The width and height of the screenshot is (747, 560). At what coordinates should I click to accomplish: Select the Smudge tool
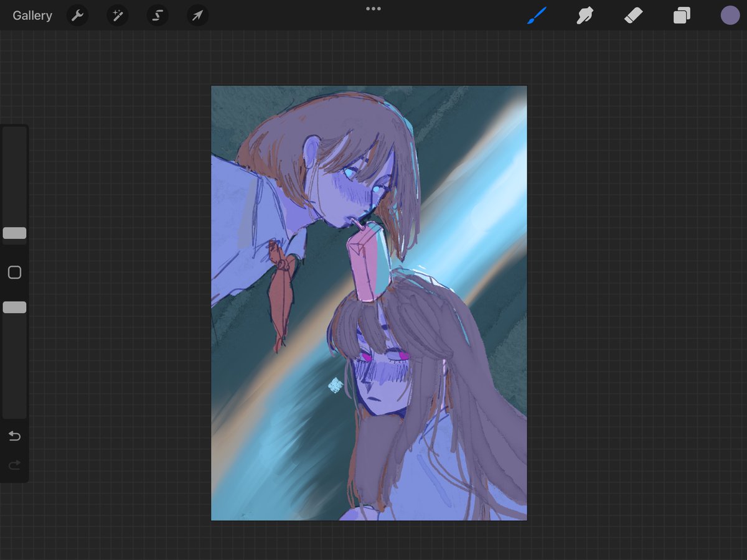pyautogui.click(x=585, y=16)
